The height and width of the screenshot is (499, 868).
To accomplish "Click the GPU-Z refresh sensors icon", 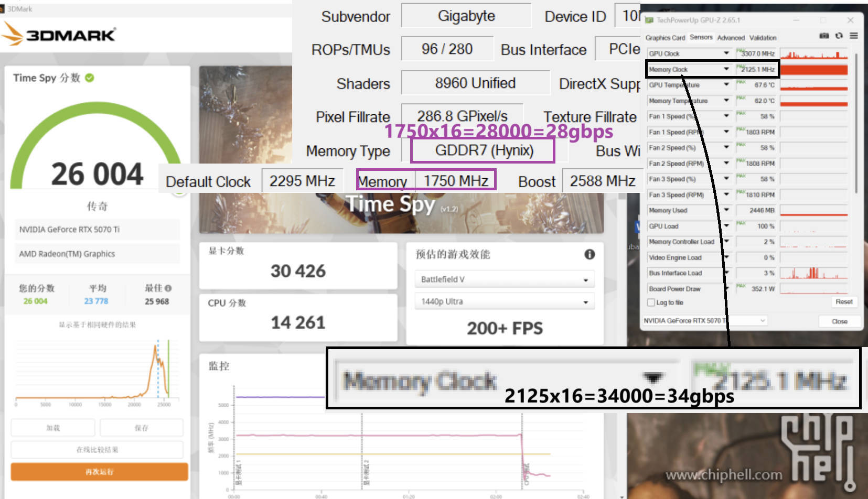I will coord(839,36).
